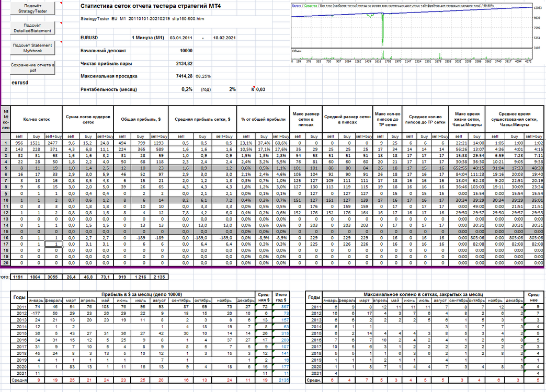Click the drawdown percent 68,25%

tap(203, 76)
